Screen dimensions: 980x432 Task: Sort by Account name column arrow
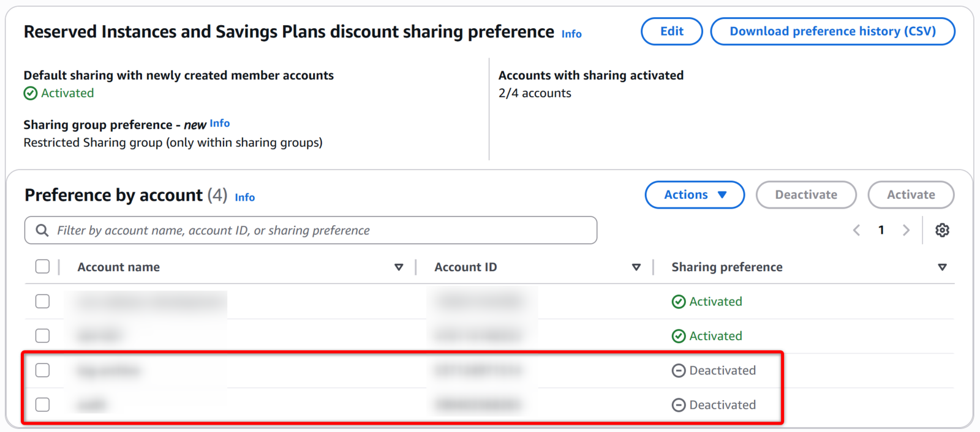399,267
